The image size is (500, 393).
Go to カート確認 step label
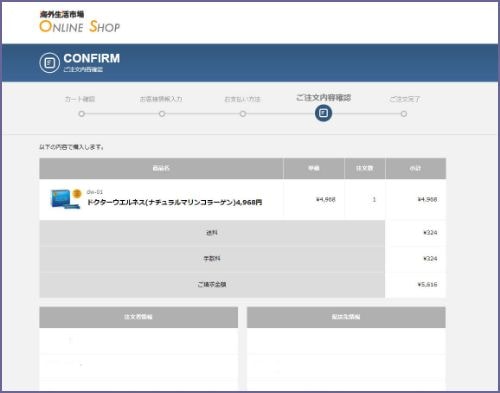pyautogui.click(x=80, y=99)
